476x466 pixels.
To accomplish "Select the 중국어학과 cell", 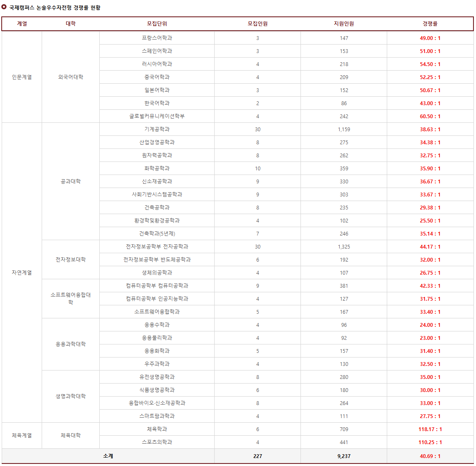I will 157,77.
